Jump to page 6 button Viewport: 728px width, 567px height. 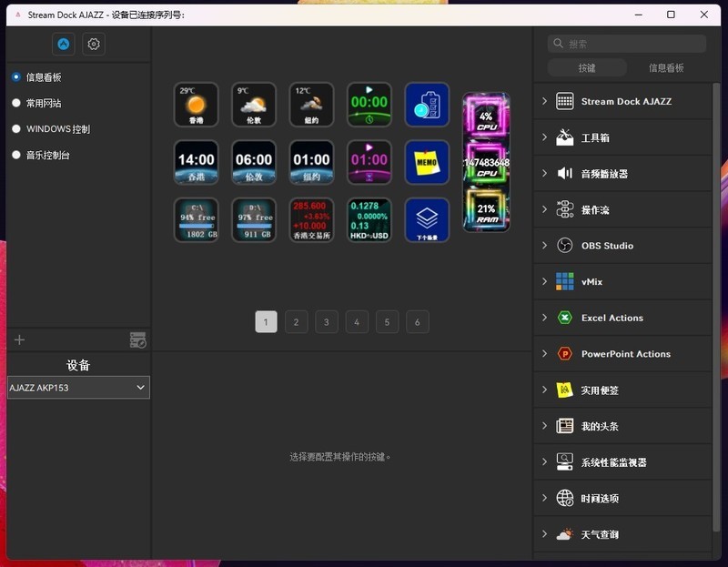417,322
